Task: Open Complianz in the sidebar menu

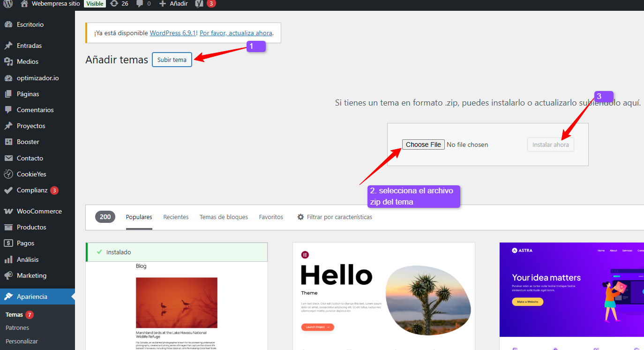Action: 32,190
